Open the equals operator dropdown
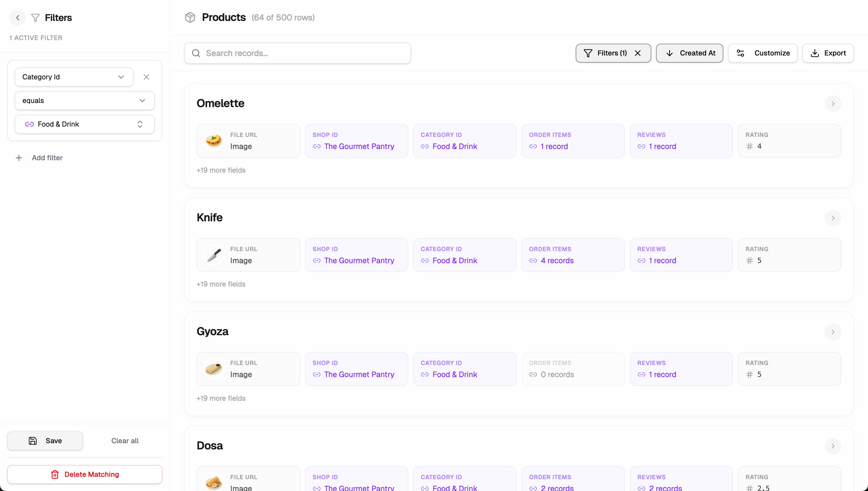 coord(84,101)
